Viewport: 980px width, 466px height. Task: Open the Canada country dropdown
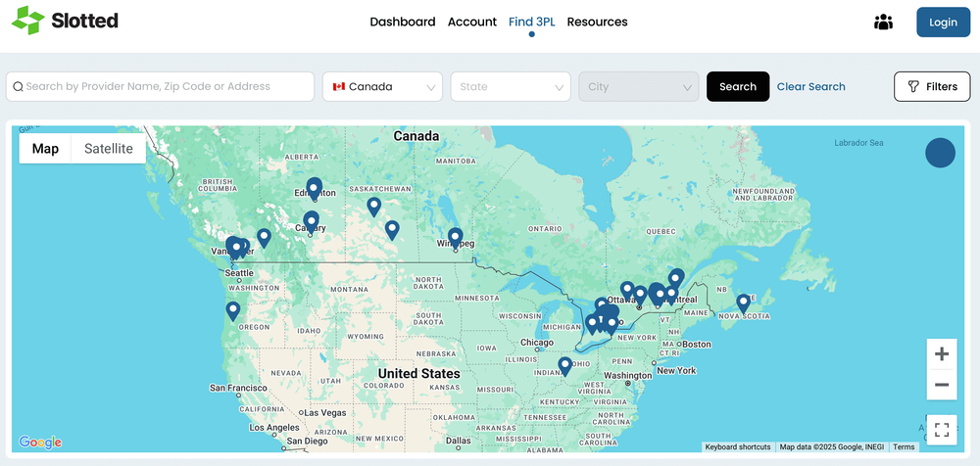point(382,86)
